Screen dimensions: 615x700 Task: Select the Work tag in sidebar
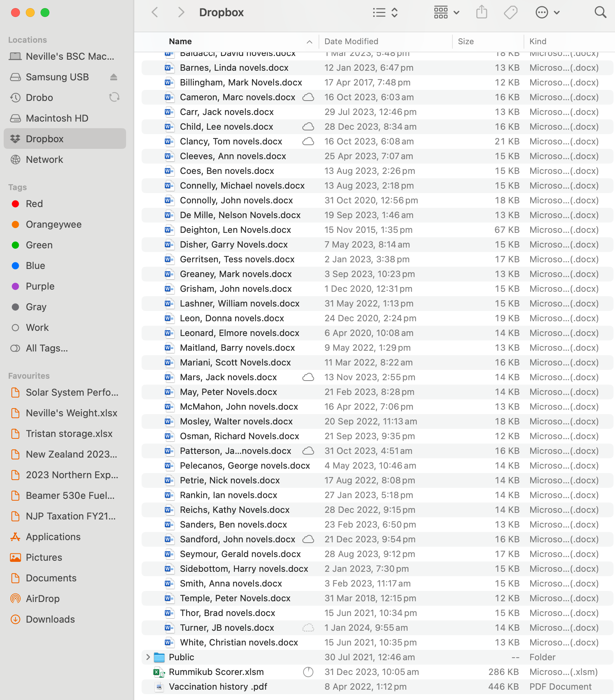pos(65,328)
